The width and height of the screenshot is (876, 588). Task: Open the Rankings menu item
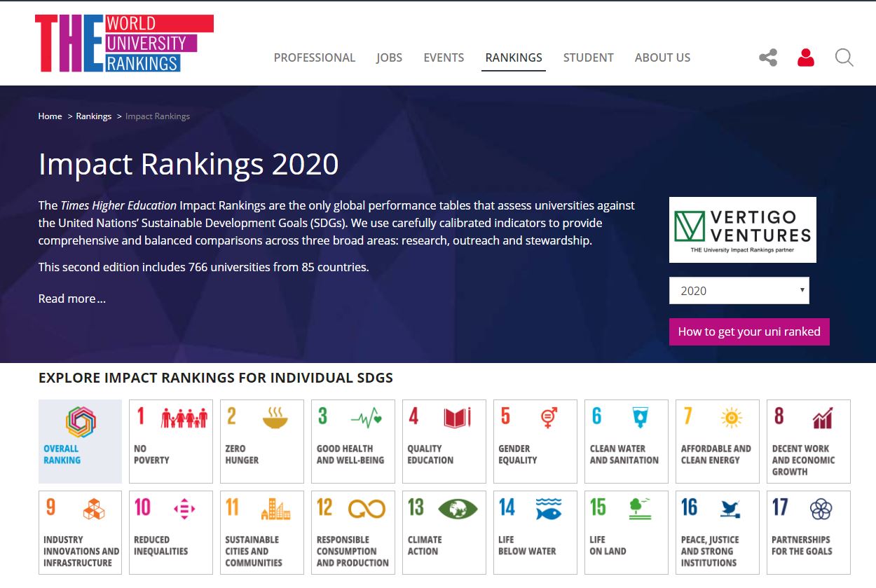point(514,57)
